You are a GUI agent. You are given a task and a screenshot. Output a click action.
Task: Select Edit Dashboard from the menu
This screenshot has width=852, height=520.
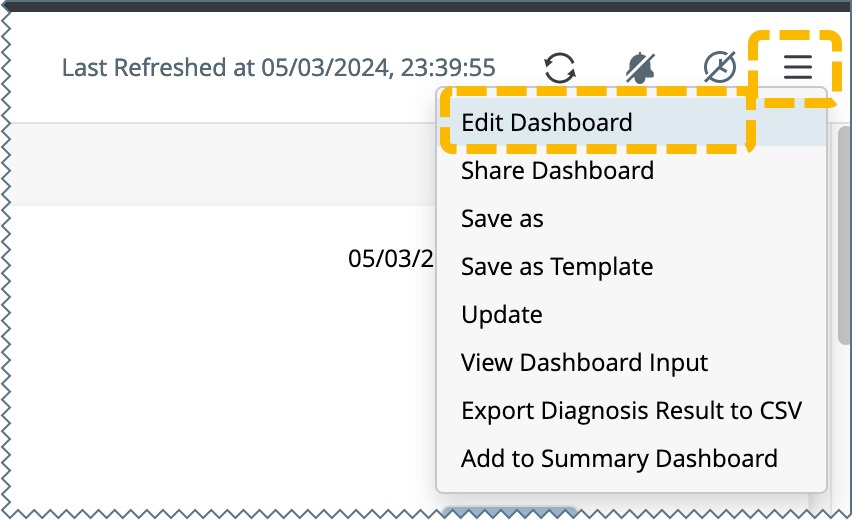coord(547,123)
